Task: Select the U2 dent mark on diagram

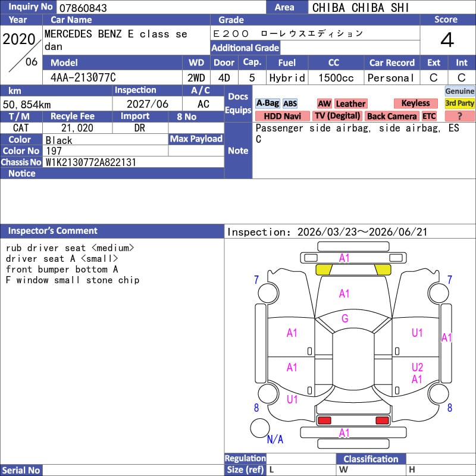Action: [x=417, y=367]
